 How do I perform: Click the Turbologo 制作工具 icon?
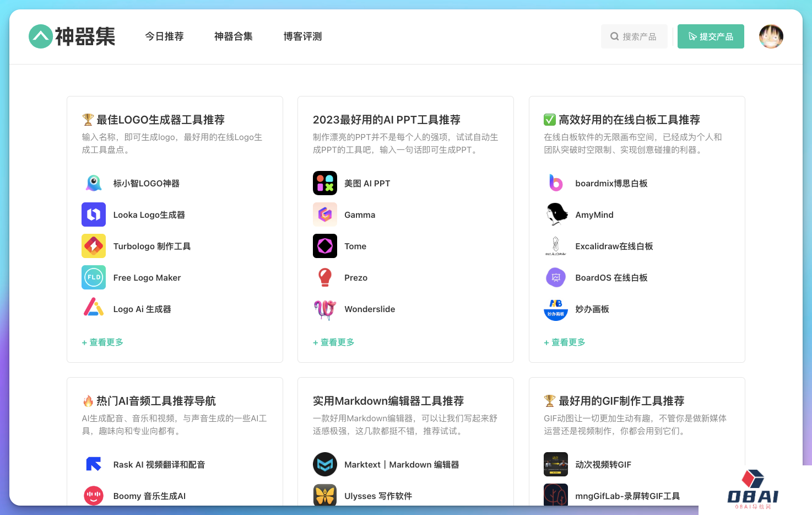click(94, 246)
